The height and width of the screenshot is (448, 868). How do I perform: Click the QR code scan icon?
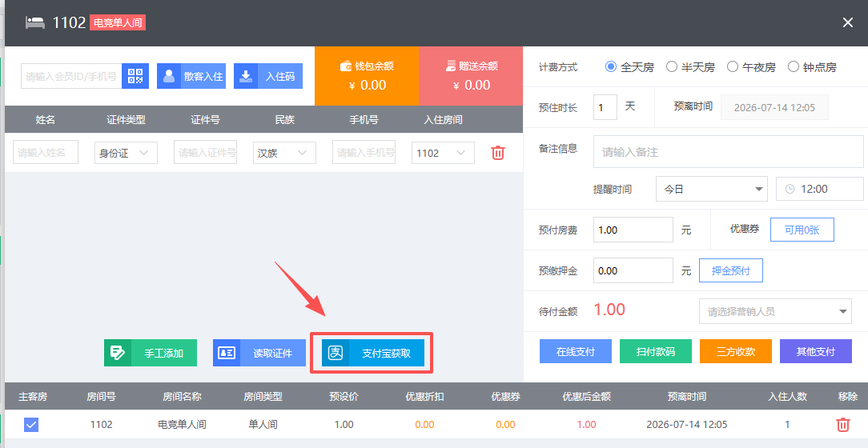pos(135,76)
